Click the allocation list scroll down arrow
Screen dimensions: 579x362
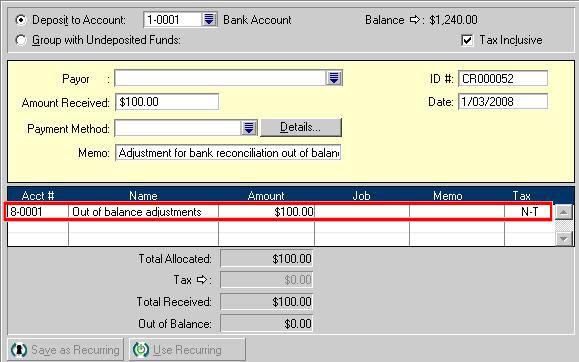[563, 239]
